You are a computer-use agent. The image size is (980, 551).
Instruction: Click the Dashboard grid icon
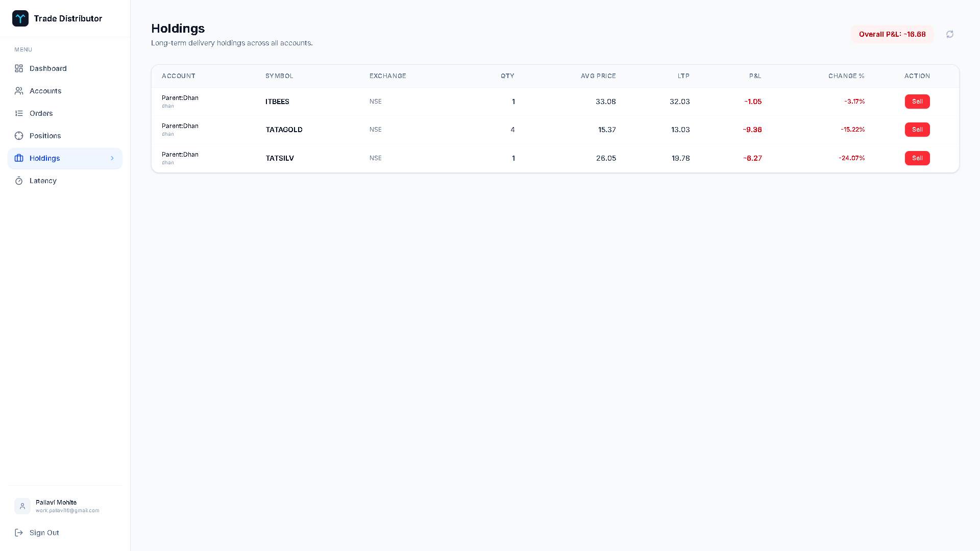coord(19,68)
